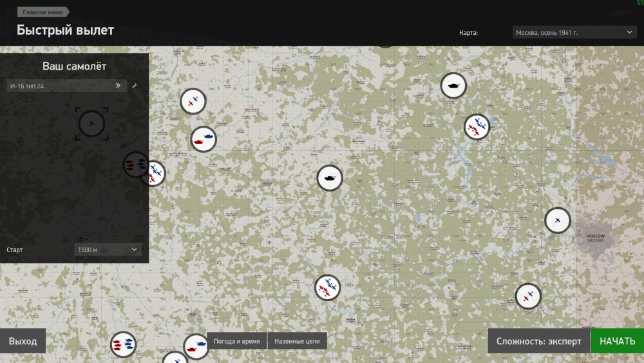Select red-vs-blue tank duel icon below the upper-left duel
Viewport: 644px width, 363px height.
pyautogui.click(x=204, y=139)
